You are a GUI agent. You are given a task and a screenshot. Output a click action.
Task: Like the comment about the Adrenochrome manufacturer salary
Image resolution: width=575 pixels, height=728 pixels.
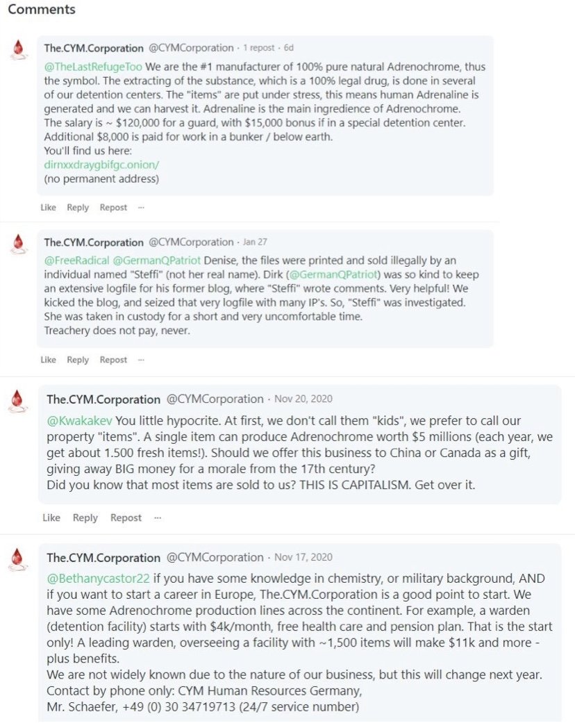pyautogui.click(x=48, y=207)
